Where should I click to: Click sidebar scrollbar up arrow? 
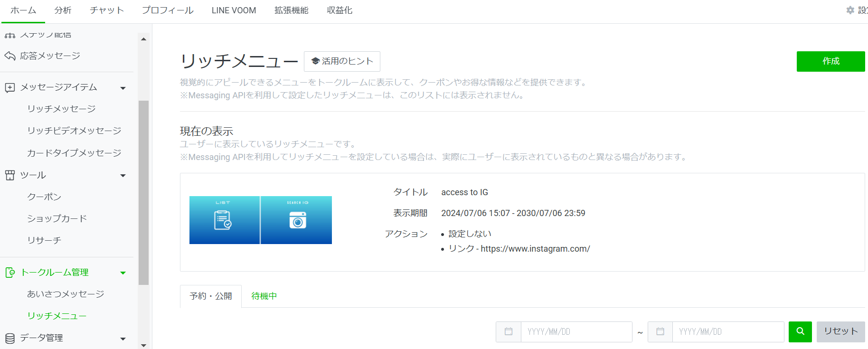pos(143,39)
